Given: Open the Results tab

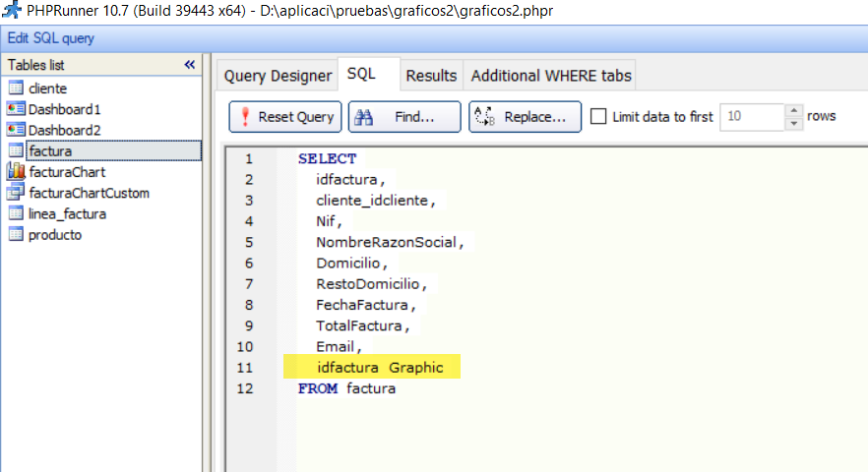Looking at the screenshot, I should (431, 76).
